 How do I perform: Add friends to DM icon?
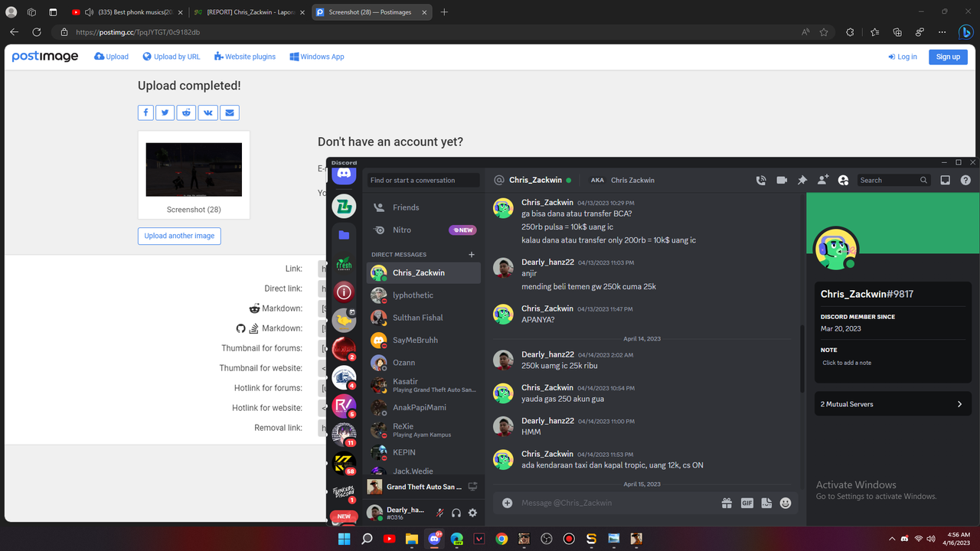pos(823,181)
